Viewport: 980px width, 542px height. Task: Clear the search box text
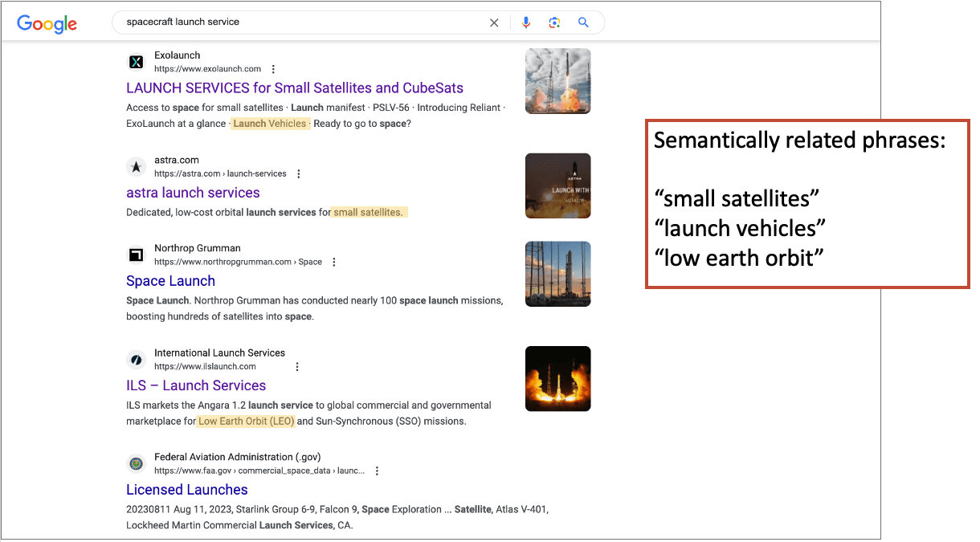[494, 22]
